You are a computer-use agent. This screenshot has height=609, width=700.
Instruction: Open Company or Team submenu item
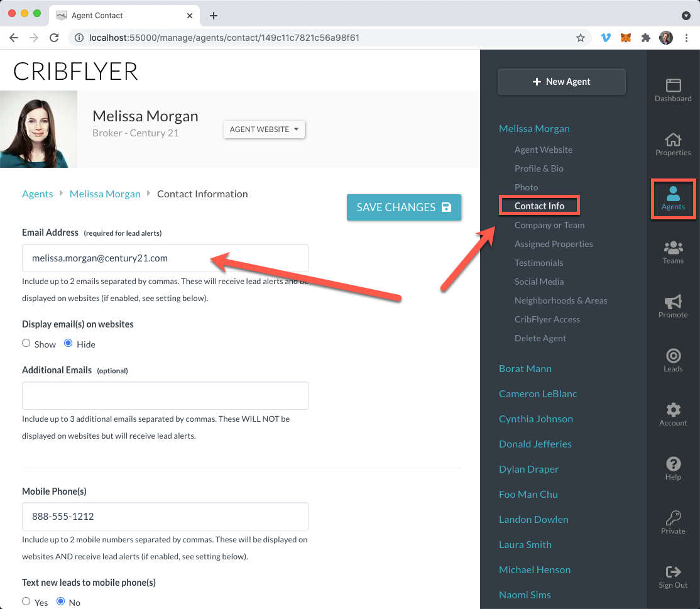pyautogui.click(x=549, y=225)
